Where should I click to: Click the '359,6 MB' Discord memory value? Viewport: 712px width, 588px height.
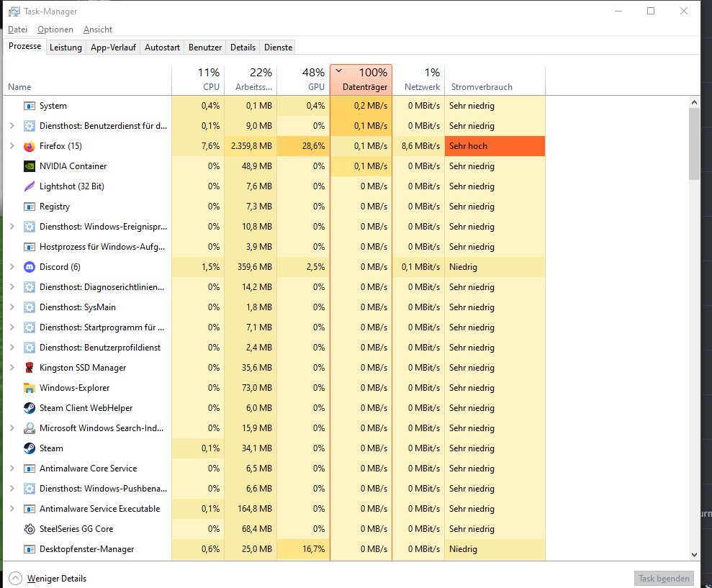(255, 267)
